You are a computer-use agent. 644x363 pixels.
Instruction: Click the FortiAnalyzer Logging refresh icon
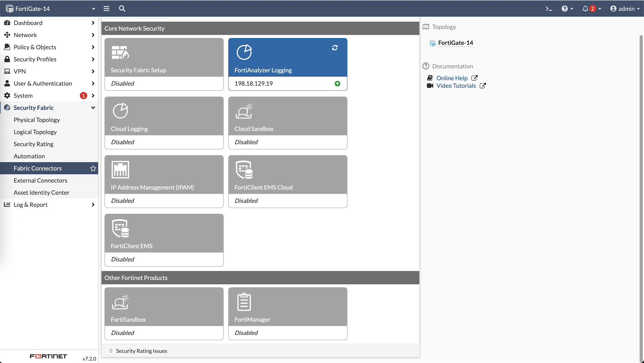pos(335,48)
